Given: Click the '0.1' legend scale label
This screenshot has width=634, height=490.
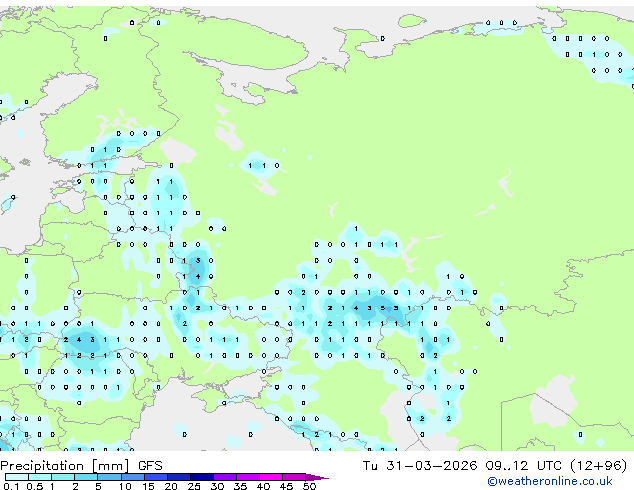Looking at the screenshot, I should (x=11, y=486).
